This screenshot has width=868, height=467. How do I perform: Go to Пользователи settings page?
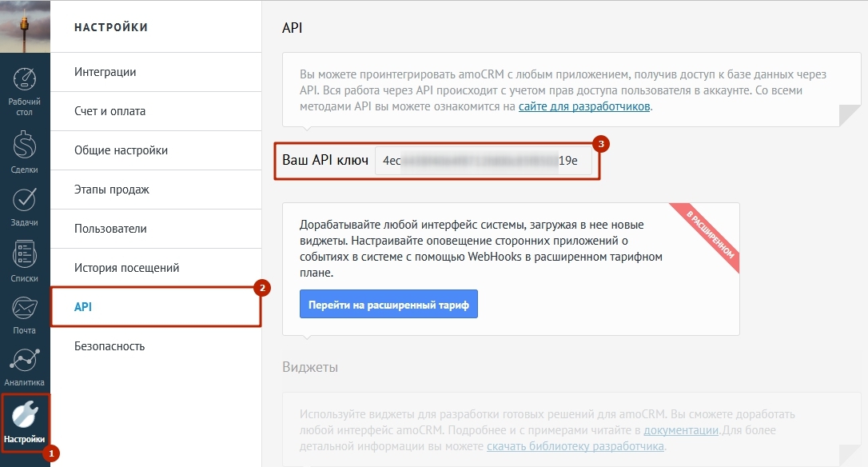[110, 229]
